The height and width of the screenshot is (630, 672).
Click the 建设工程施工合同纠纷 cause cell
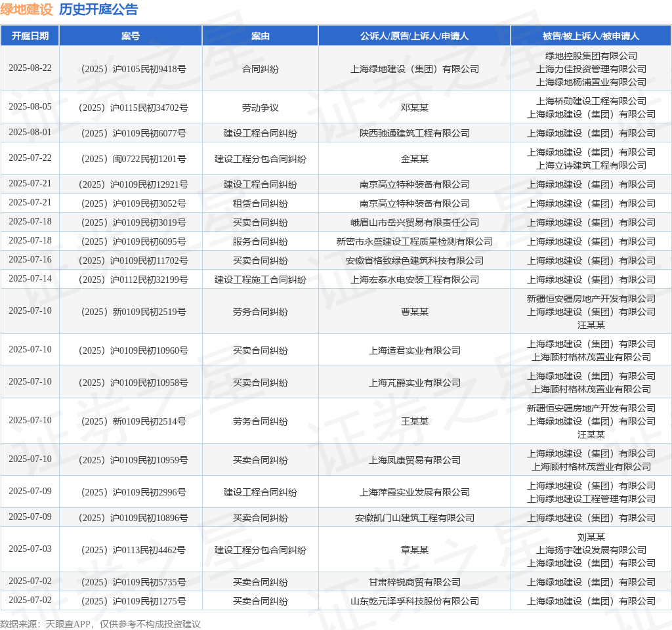coord(260,280)
